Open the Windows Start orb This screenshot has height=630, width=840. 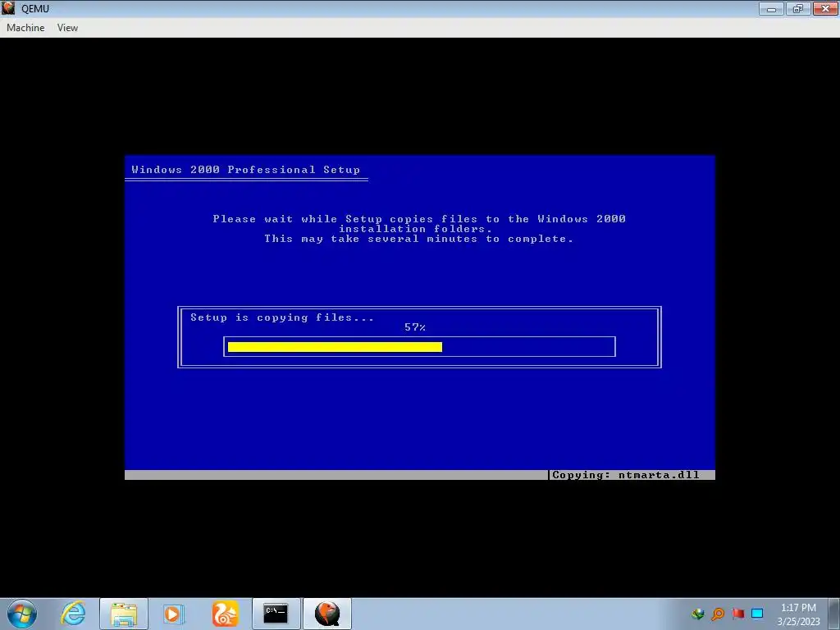(x=22, y=614)
